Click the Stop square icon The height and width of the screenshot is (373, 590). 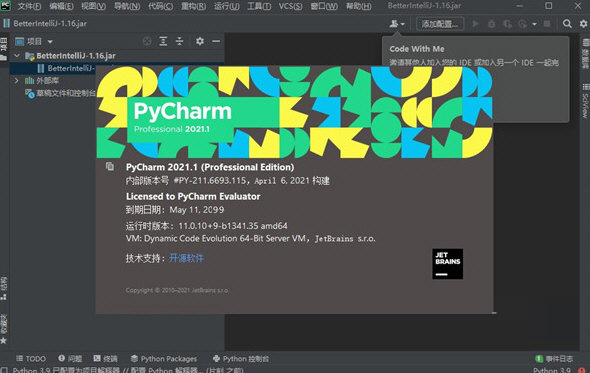(x=547, y=24)
